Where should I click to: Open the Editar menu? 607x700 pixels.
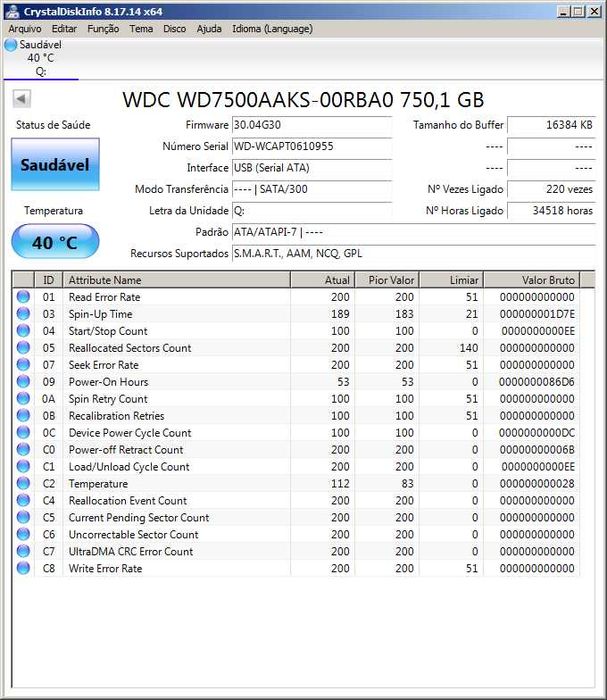(x=64, y=29)
